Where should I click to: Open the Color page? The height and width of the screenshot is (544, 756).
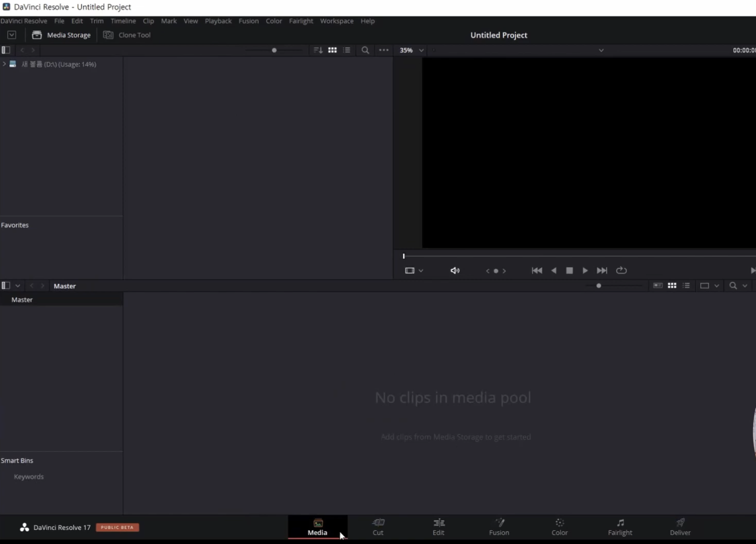click(559, 527)
